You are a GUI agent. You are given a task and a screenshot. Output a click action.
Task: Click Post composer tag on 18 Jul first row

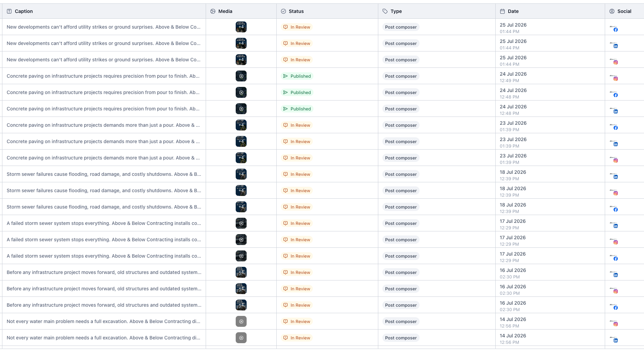point(401,174)
